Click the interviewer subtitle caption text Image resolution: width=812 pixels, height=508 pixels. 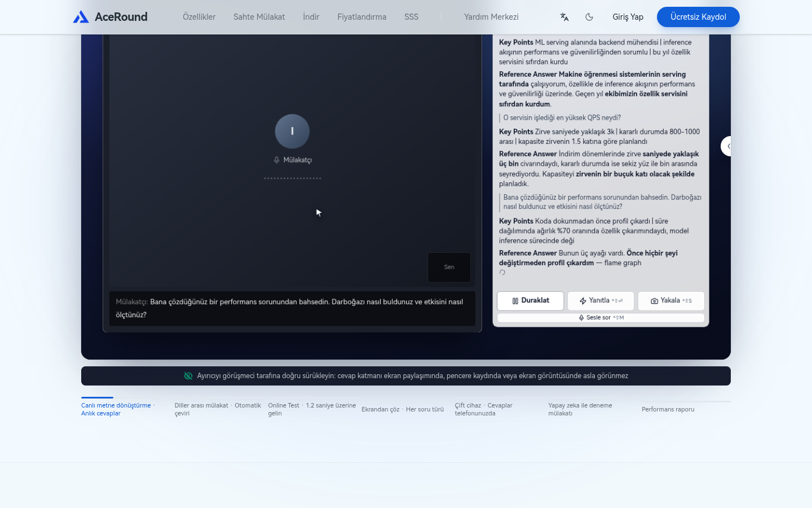pyautogui.click(x=292, y=308)
